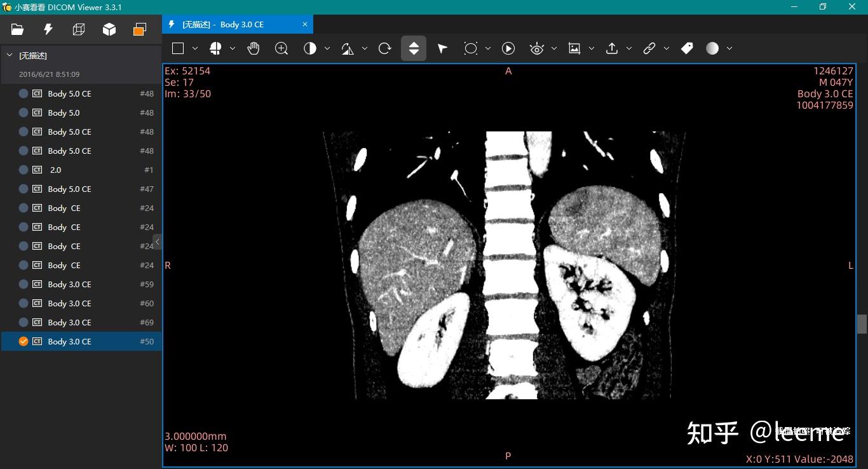
Task: Select the Body 5.0 series row
Action: 81,112
